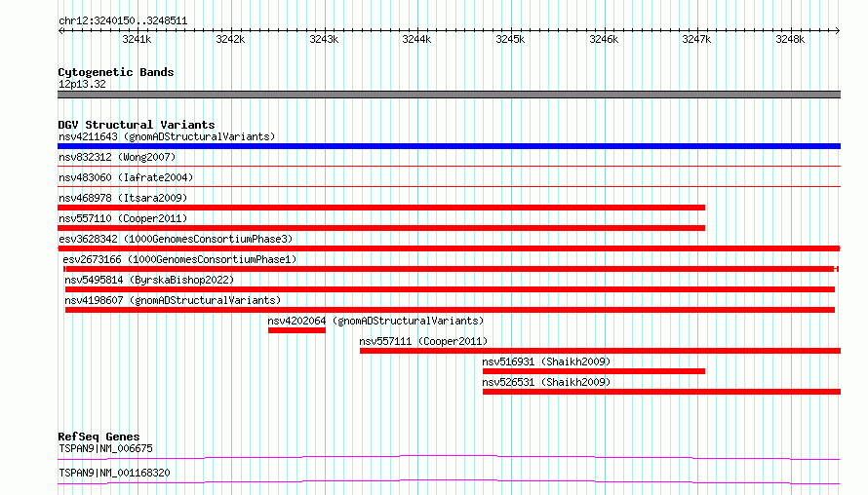Click the red bar under nsv526531
Image resolution: width=868 pixels, height=495 pixels.
pos(661,392)
